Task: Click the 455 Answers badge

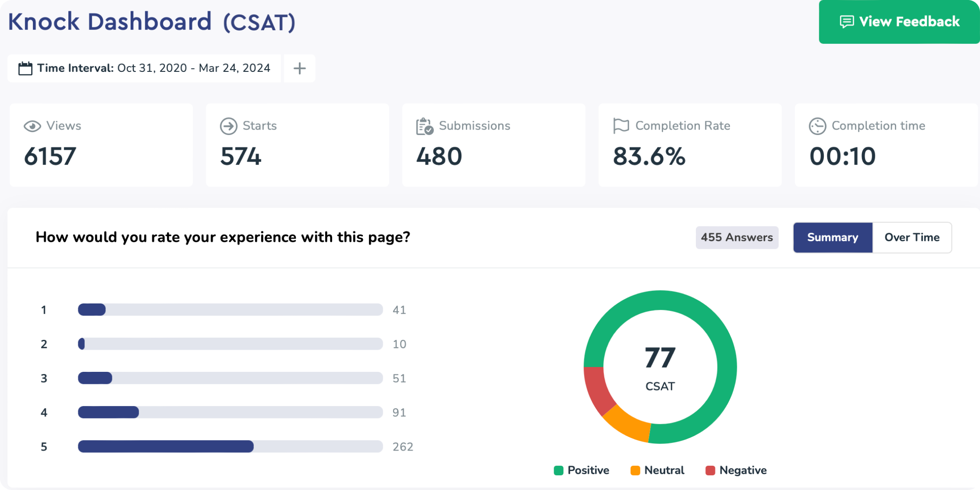Action: 737,237
